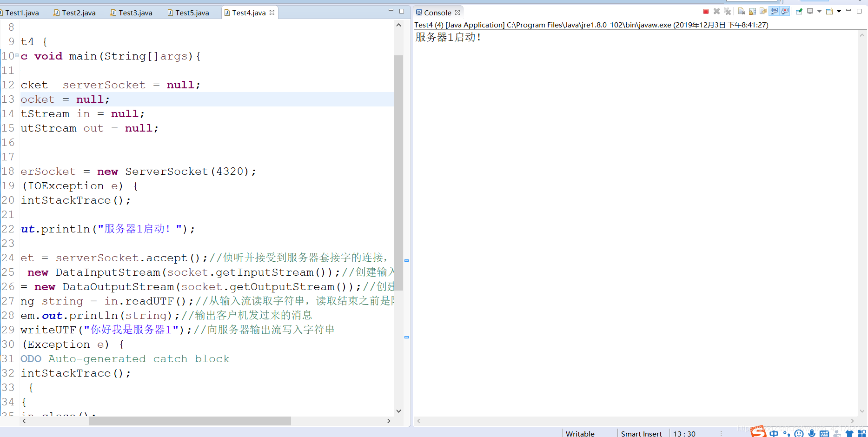Click console output text 服务器1启动!

click(448, 37)
